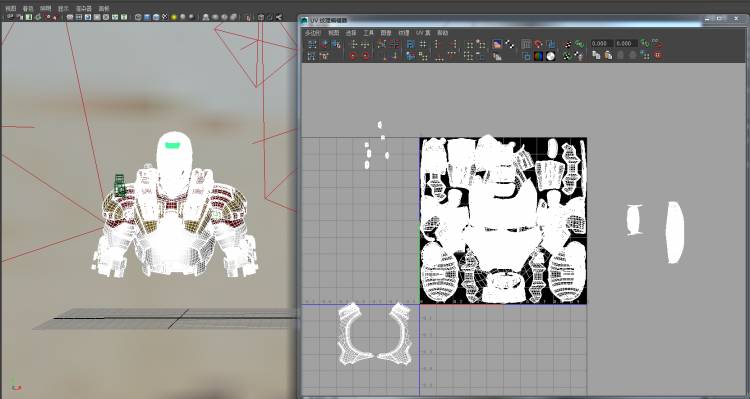Screen dimensions: 750x399
Task: Toggle the View Grid icon in UV editor
Action: (526, 44)
